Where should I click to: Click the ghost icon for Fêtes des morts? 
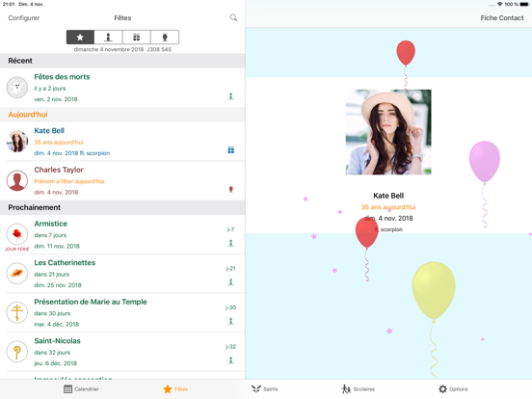tap(17, 88)
